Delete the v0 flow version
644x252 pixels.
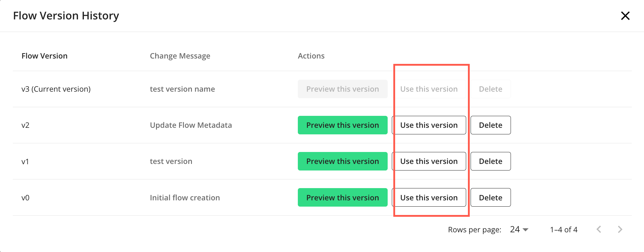pos(490,197)
